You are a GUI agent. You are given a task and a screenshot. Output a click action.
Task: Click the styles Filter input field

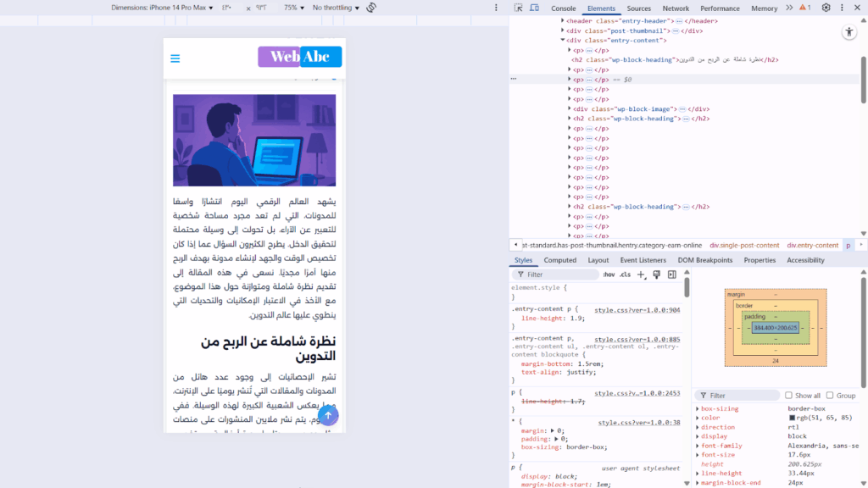555,274
